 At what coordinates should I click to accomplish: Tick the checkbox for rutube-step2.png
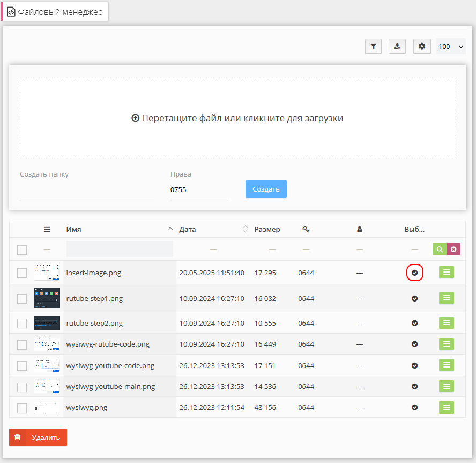tap(22, 324)
